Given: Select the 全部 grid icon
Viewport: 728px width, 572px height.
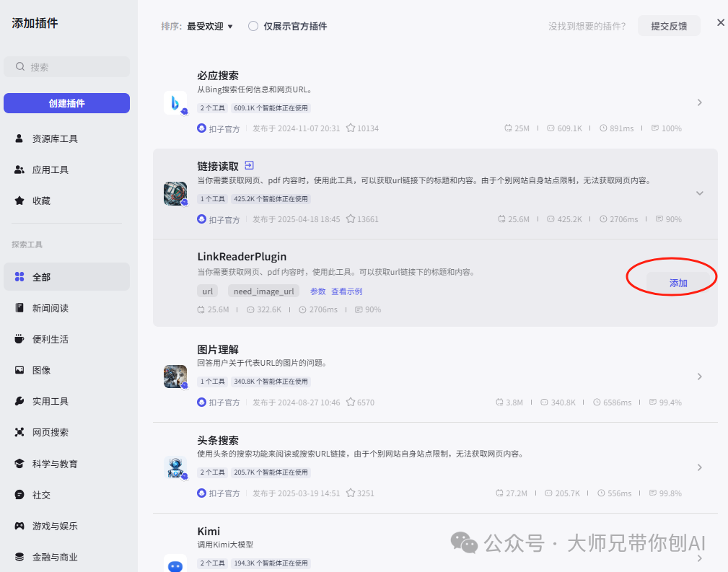Looking at the screenshot, I should pos(19,277).
